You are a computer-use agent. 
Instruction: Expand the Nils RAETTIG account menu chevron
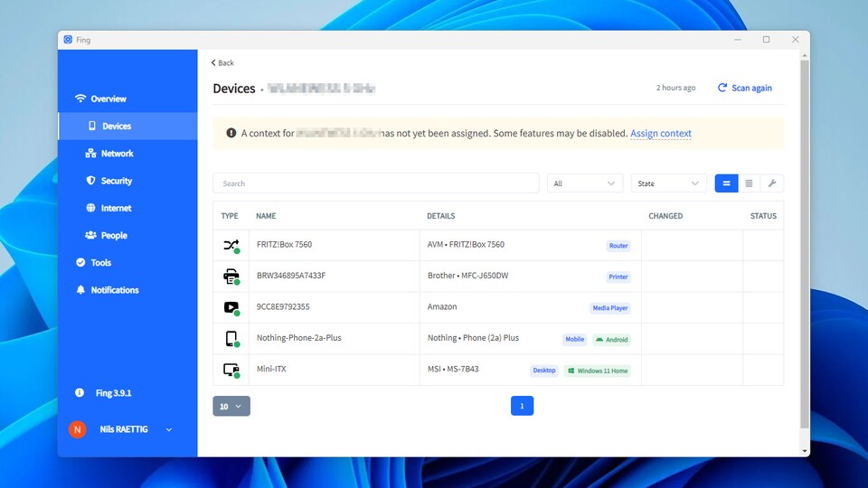pyautogui.click(x=169, y=429)
